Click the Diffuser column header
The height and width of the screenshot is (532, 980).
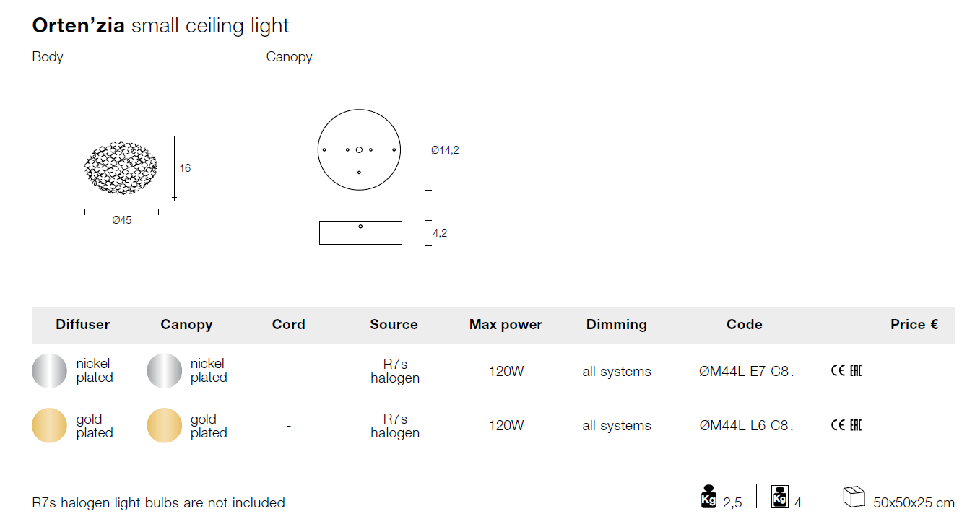pyautogui.click(x=83, y=325)
